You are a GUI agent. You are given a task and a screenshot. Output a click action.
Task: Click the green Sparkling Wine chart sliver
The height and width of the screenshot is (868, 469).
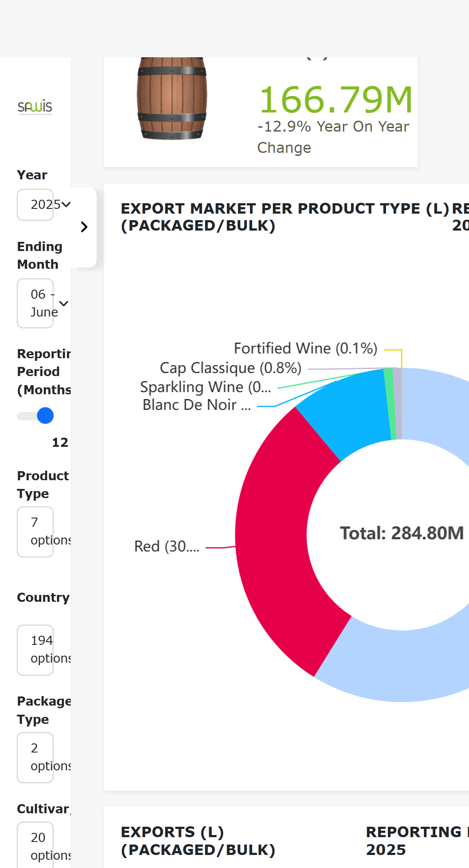pos(390,404)
